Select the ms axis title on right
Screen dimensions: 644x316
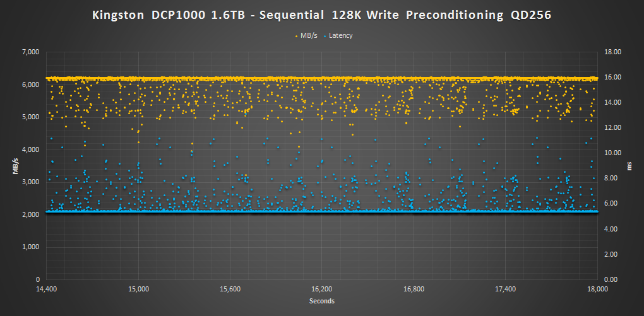click(629, 166)
